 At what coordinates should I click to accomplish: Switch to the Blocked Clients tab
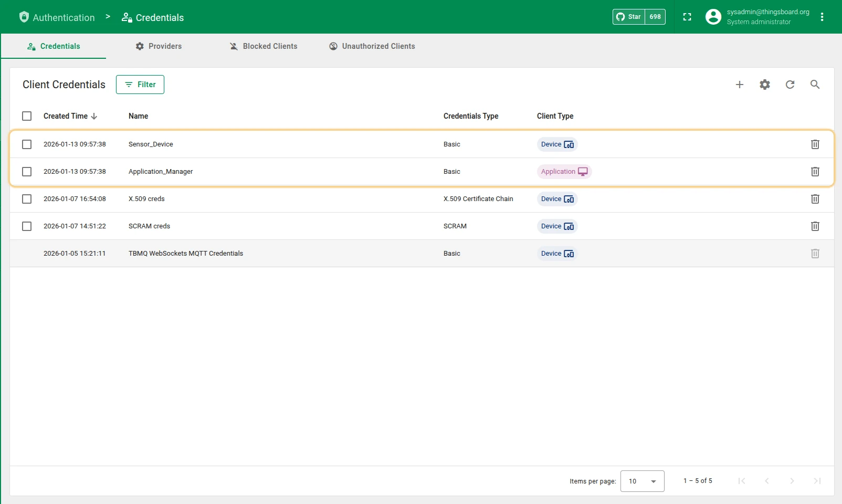pyautogui.click(x=264, y=46)
